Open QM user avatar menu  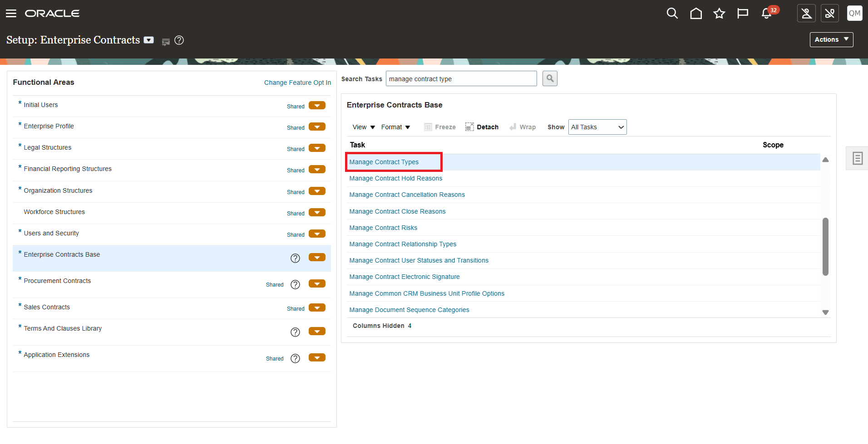coord(854,13)
